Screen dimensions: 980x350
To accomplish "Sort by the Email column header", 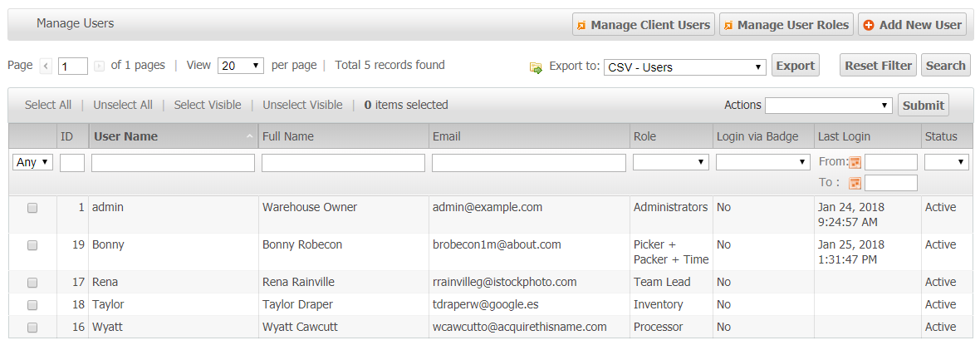I will point(447,136).
